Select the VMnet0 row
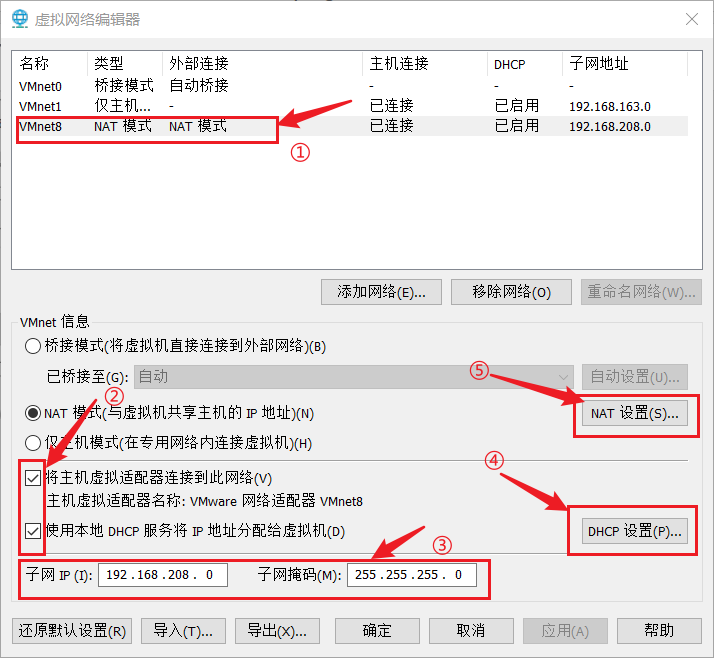This screenshot has height=658, width=714. 352,86
